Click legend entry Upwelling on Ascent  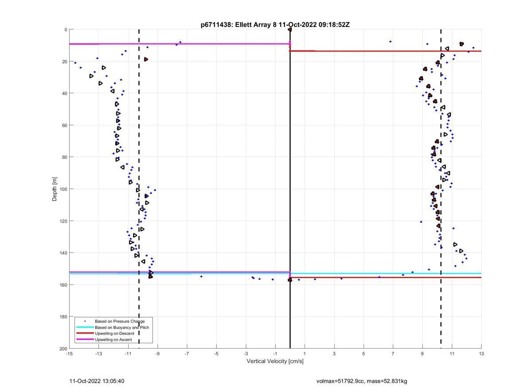pos(113,340)
